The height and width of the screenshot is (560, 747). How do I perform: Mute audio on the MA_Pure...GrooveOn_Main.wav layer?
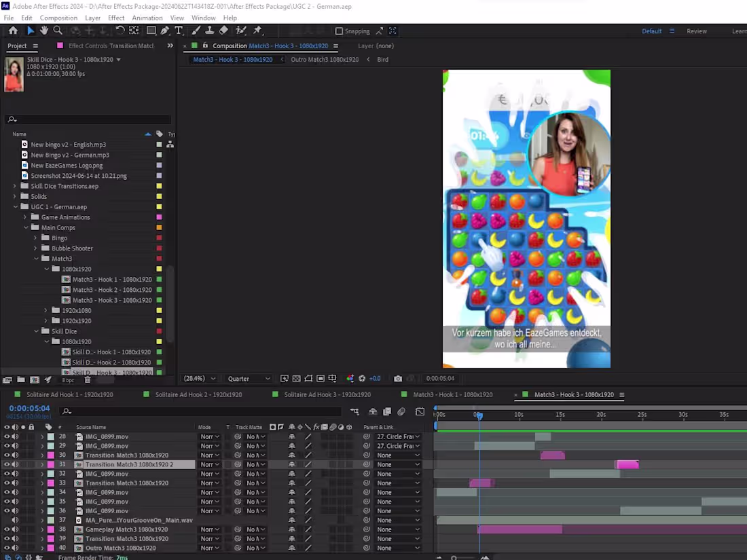14,520
